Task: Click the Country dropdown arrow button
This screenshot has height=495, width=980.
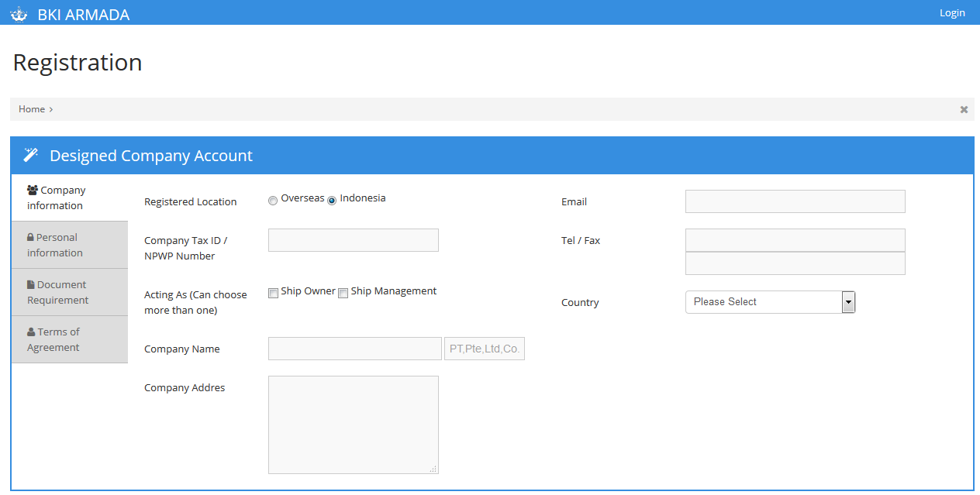Action: point(848,302)
